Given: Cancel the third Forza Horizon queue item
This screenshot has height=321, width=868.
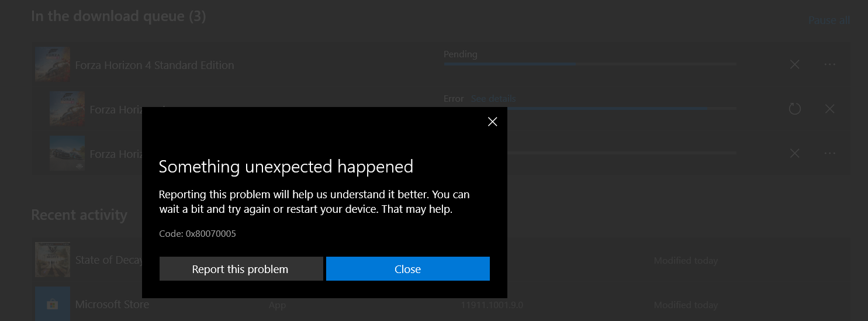Looking at the screenshot, I should pyautogui.click(x=795, y=153).
